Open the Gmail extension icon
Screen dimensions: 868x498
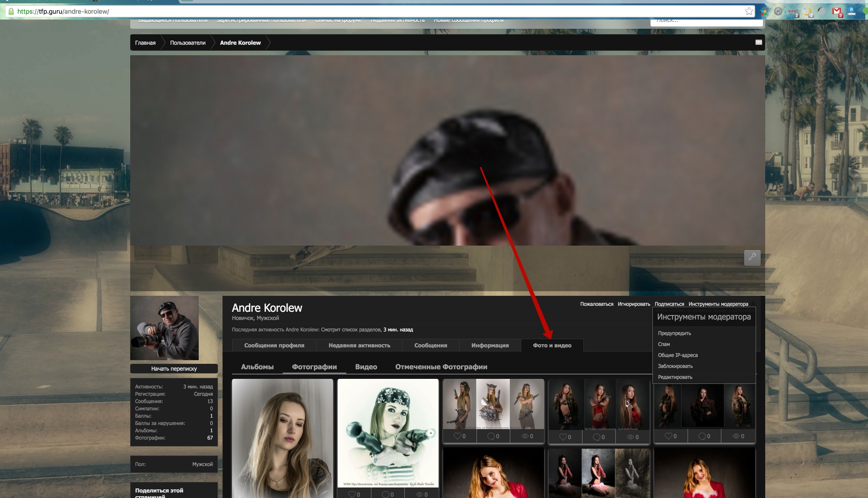pyautogui.click(x=837, y=12)
